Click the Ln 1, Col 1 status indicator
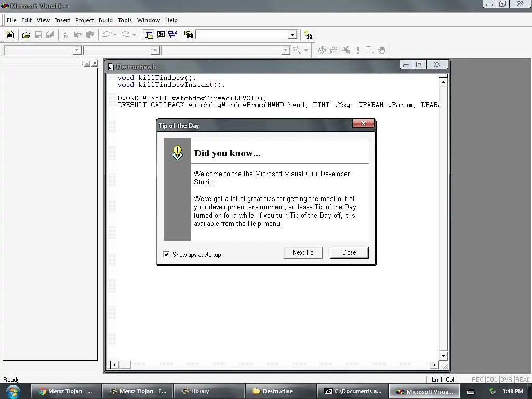 [x=445, y=380]
